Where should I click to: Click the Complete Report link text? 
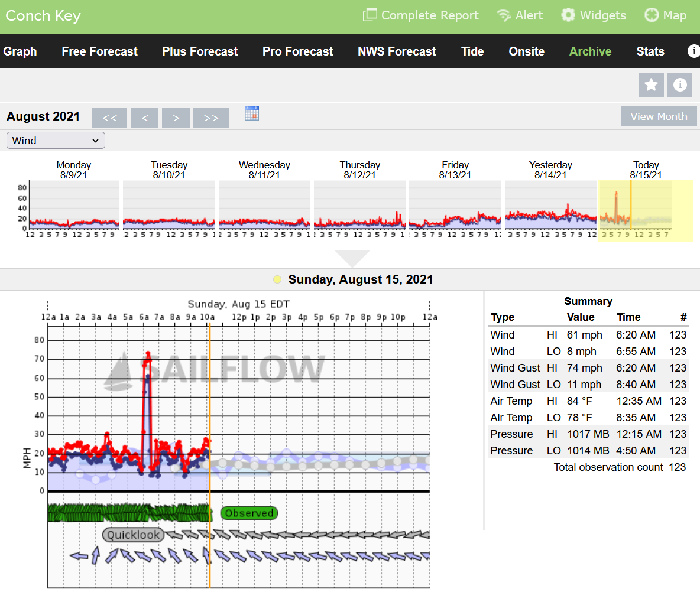point(430,15)
